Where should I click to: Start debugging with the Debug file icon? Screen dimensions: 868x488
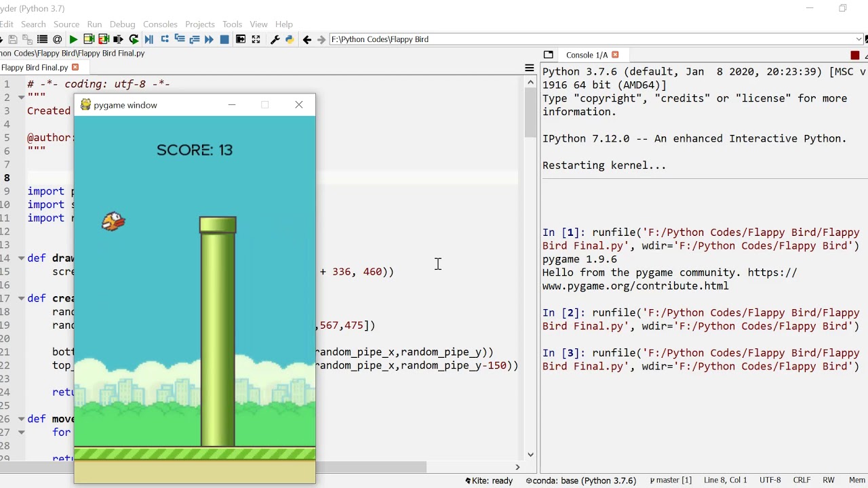[149, 39]
